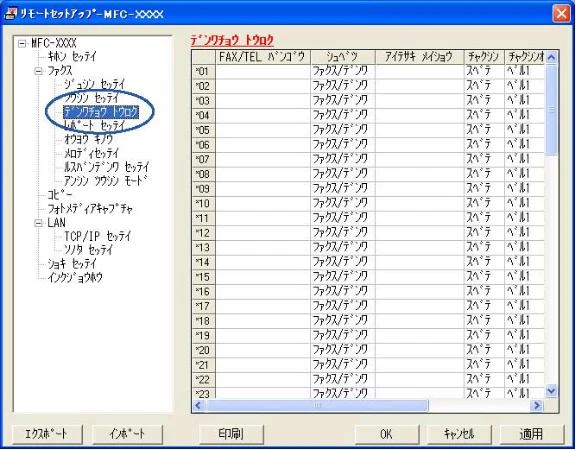Close the remote setup window

coord(561,14)
